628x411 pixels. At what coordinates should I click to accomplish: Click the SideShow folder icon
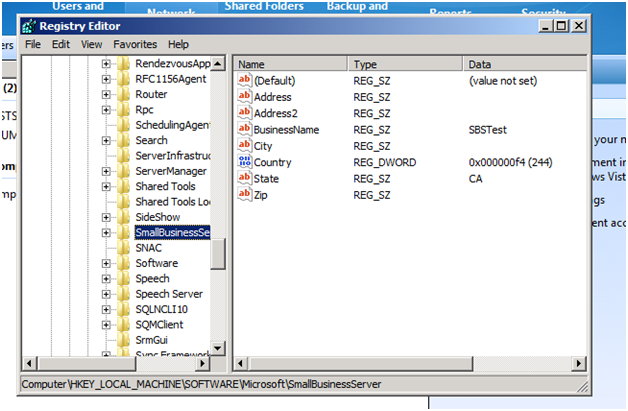(124, 217)
